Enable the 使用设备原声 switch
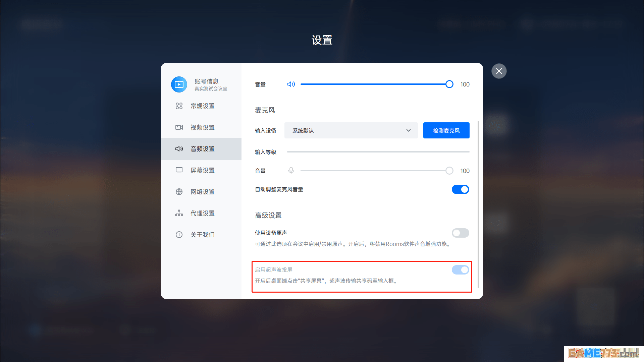This screenshot has width=644, height=362. (460, 233)
